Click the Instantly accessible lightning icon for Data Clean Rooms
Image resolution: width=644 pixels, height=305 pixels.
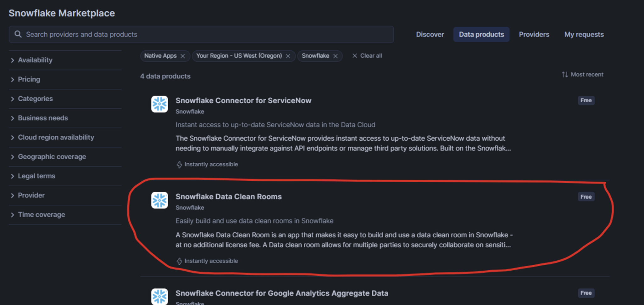[x=180, y=261]
